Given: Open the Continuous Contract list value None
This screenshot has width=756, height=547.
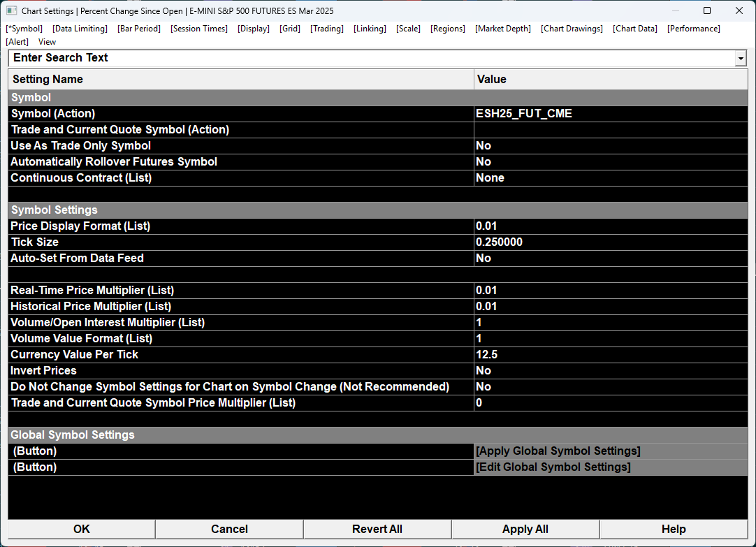Looking at the screenshot, I should tap(611, 178).
